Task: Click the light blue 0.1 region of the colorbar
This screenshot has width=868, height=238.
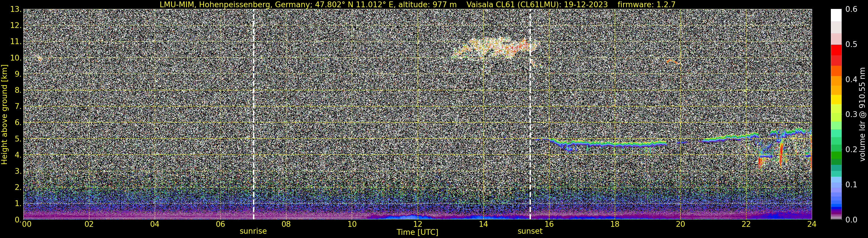Action: pyautogui.click(x=836, y=184)
